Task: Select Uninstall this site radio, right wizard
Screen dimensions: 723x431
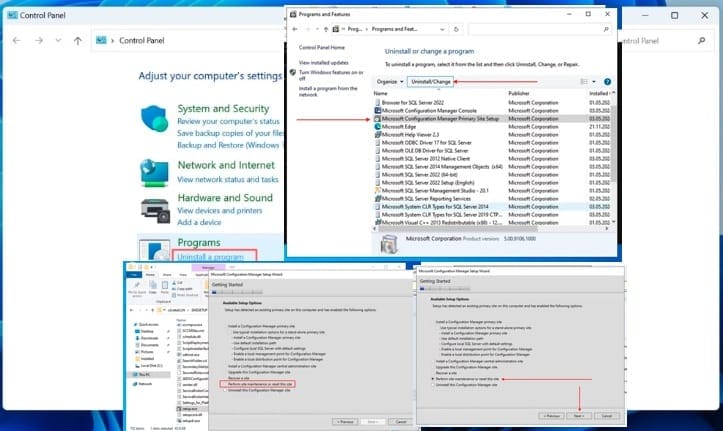Action: 433,385
